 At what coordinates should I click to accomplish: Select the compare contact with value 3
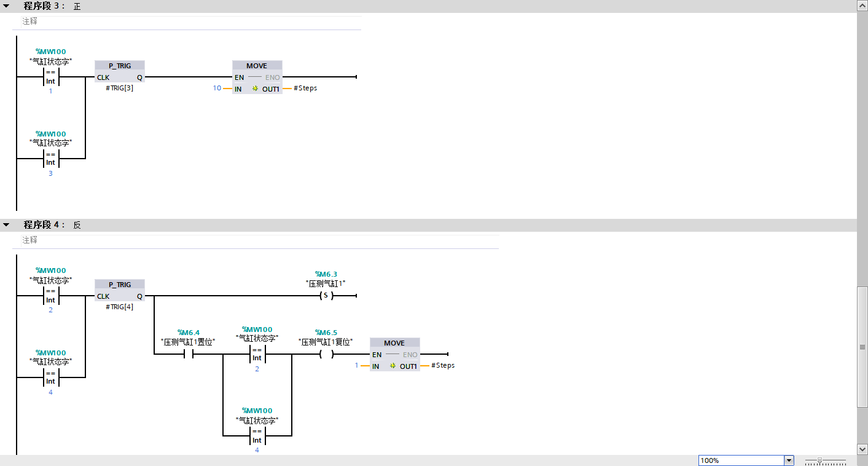point(50,159)
